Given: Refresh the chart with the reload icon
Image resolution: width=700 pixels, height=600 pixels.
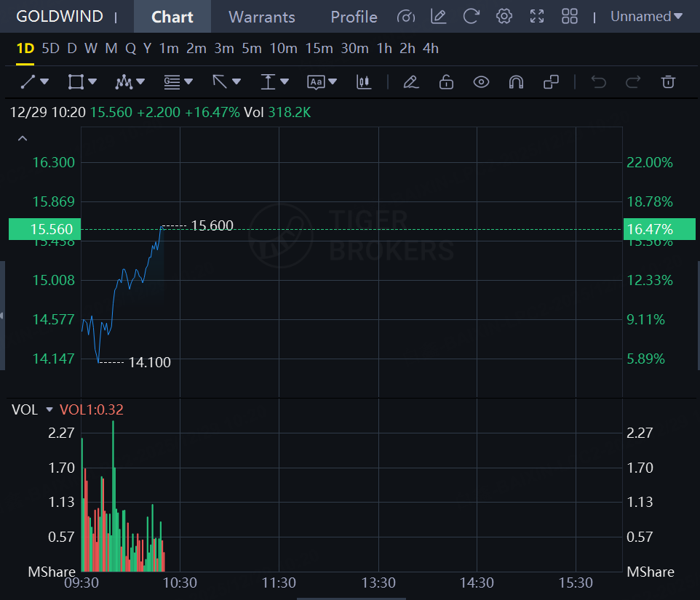Looking at the screenshot, I should (x=472, y=17).
